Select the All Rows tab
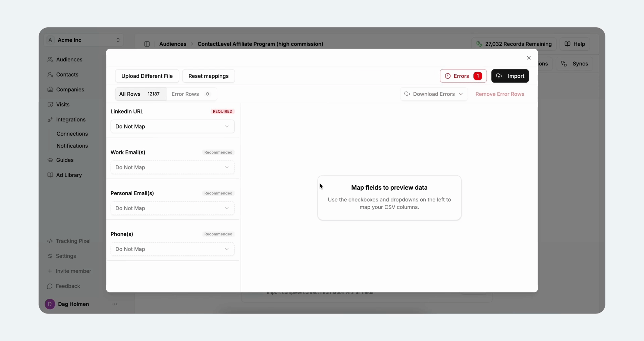This screenshot has height=341, width=644. coord(140,94)
